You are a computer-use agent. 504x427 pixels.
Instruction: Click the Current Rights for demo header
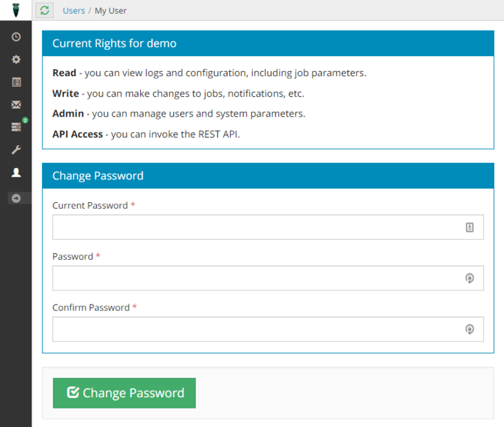pos(268,43)
